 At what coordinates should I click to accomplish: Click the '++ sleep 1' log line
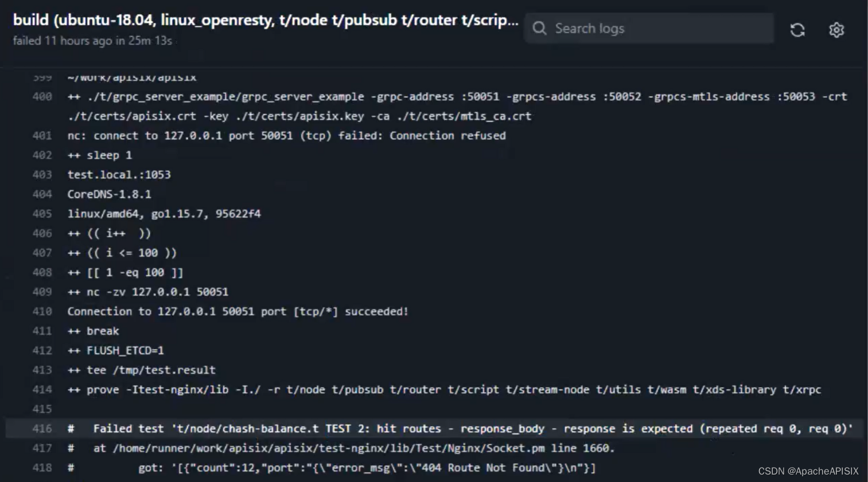pos(100,155)
